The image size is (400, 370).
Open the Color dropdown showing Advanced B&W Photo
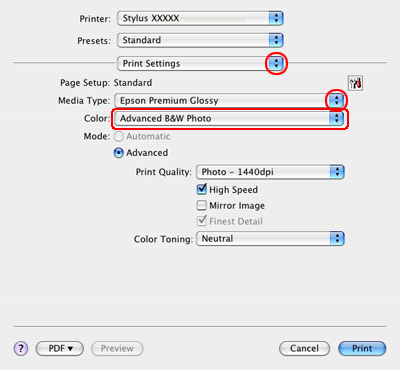pos(229,118)
